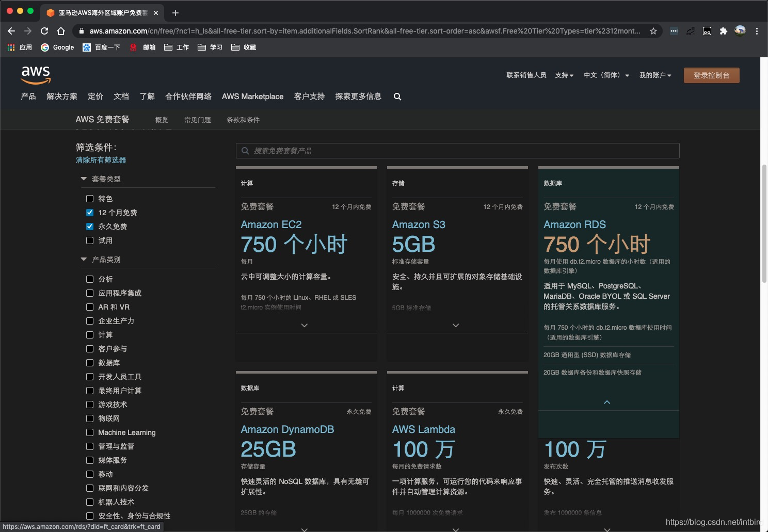This screenshot has height=532, width=768.
Task: Open the Amazon EC2 link
Action: pyautogui.click(x=271, y=224)
